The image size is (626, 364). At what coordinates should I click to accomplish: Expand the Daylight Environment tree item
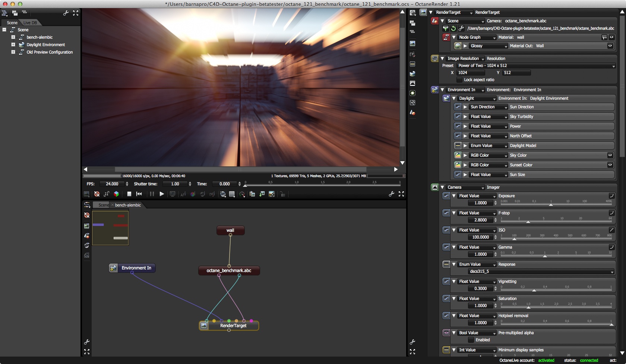(13, 45)
